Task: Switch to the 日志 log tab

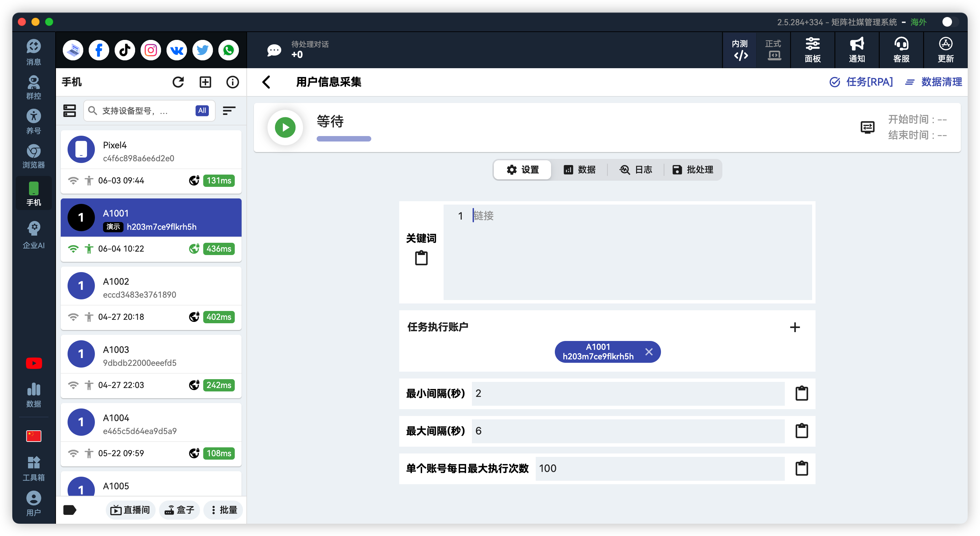Action: point(636,169)
